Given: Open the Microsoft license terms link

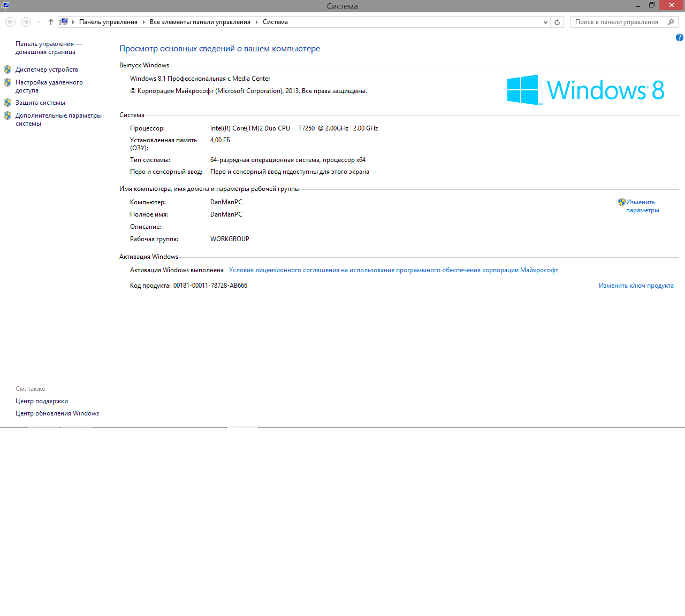Looking at the screenshot, I should (x=393, y=270).
